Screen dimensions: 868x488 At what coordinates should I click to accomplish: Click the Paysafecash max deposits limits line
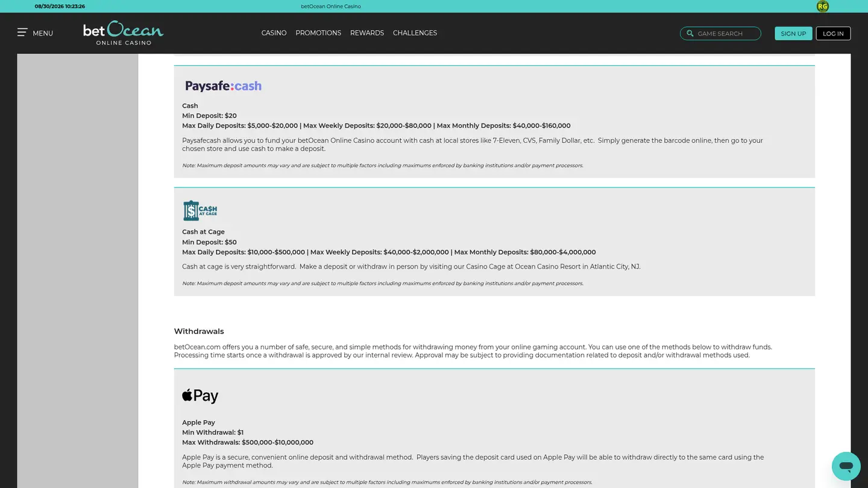(x=376, y=126)
